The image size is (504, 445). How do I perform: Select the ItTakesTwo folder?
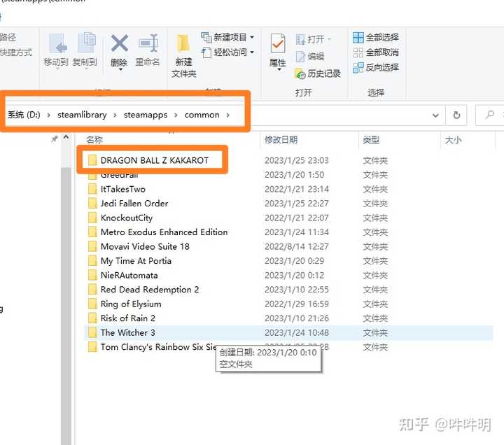(x=122, y=189)
